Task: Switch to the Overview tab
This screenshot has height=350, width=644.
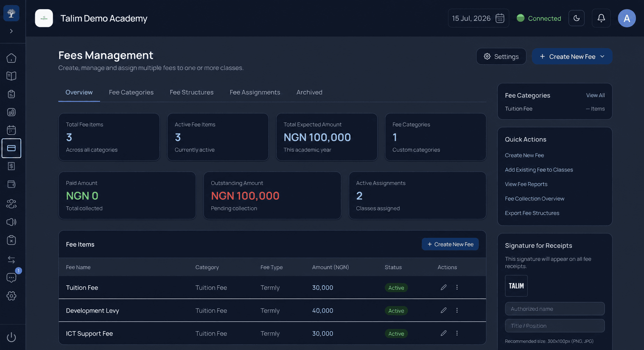Action: (79, 92)
